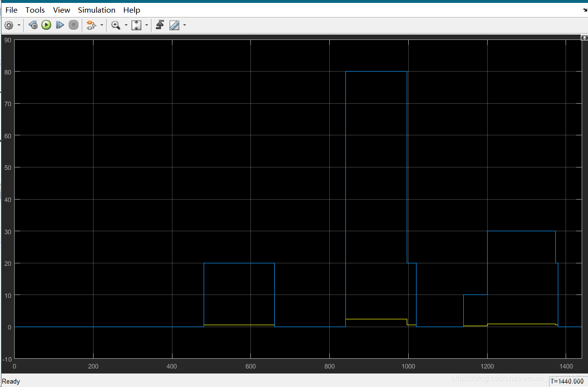Select the Zoom magnifier tool
Screen dimensions: 588x387
click(115, 25)
